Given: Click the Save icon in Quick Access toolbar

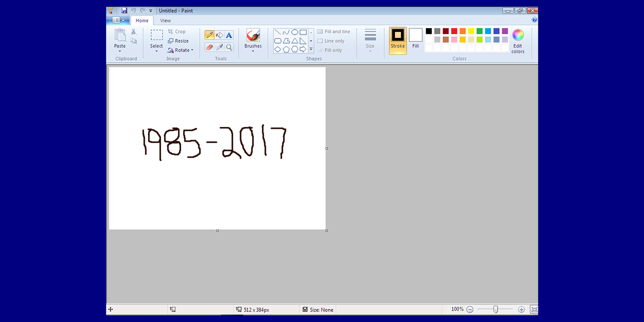Looking at the screenshot, I should 124,10.
